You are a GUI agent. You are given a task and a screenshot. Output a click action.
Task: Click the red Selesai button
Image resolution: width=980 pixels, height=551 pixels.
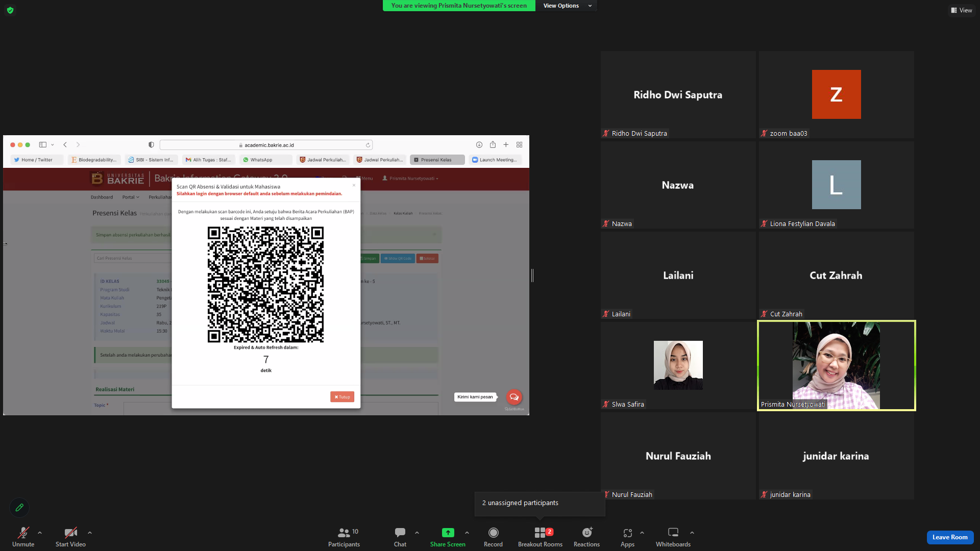(427, 259)
